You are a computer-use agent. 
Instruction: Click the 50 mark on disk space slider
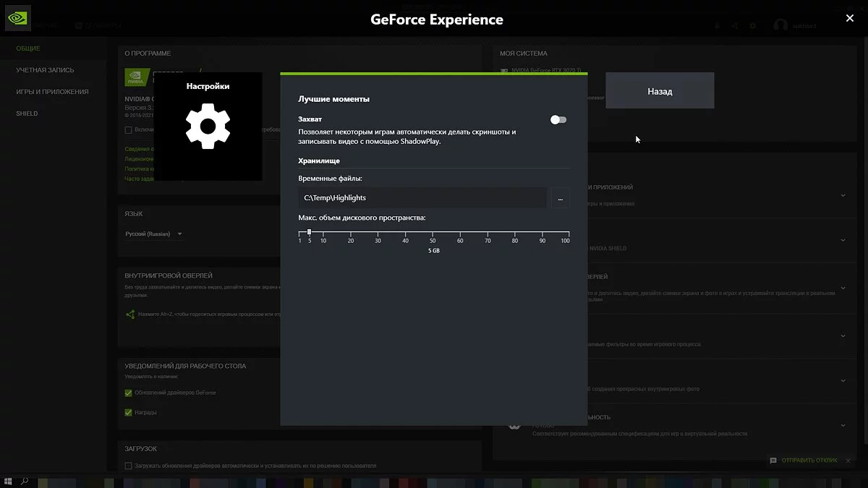pos(433,233)
